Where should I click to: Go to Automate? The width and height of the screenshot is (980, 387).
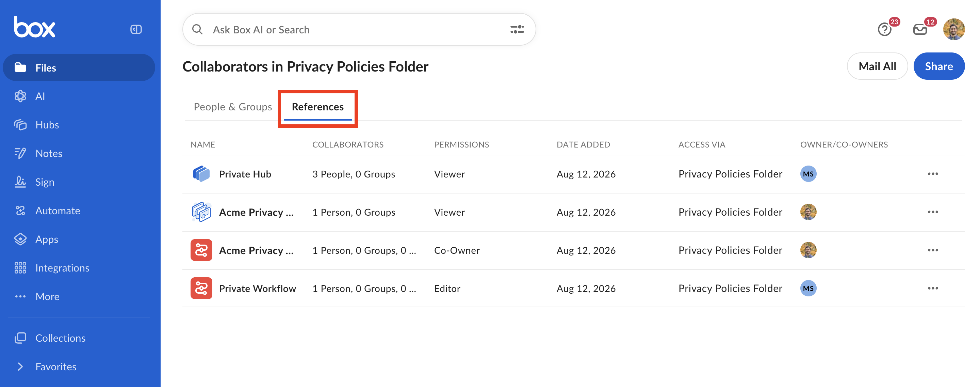point(79,210)
